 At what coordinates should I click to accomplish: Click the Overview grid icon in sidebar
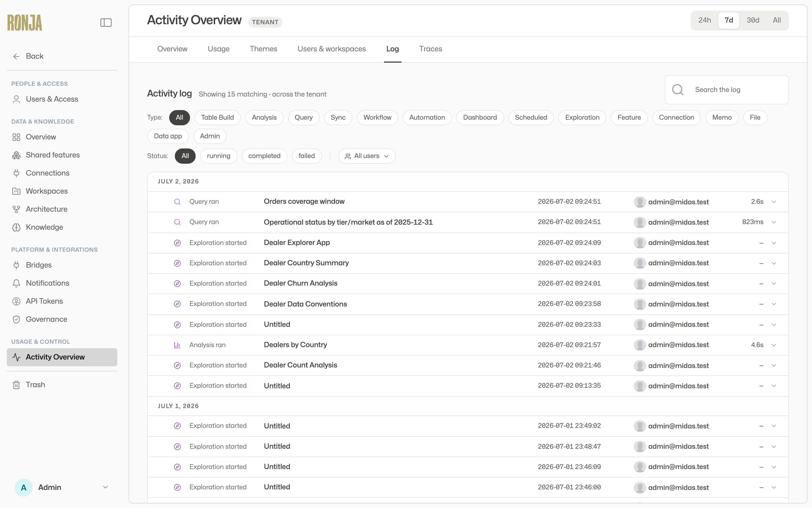16,137
